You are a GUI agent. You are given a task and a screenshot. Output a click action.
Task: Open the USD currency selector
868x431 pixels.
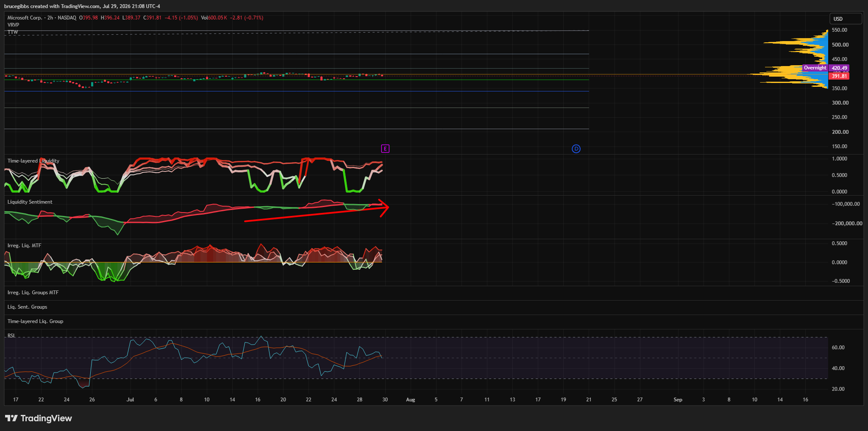pos(846,19)
